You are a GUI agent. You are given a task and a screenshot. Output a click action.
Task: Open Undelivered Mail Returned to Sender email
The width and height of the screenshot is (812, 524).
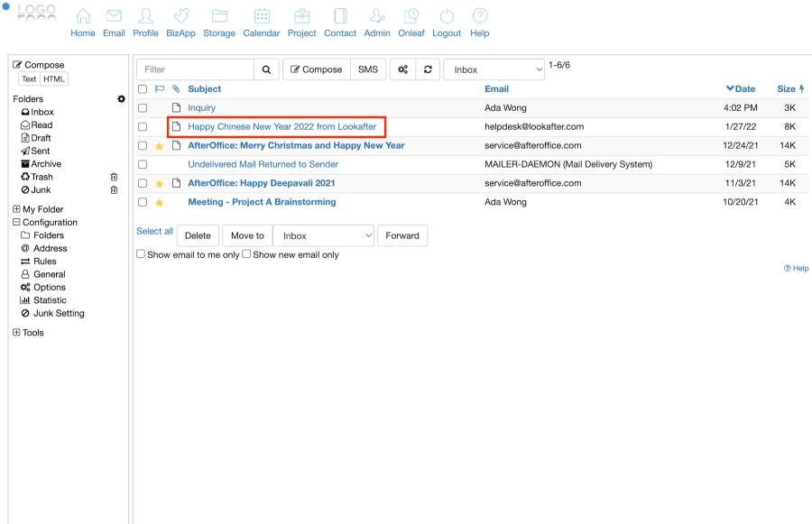[x=263, y=164]
